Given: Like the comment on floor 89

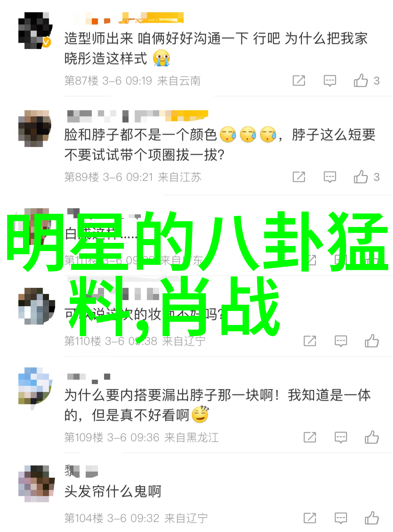Looking at the screenshot, I should point(361,177).
